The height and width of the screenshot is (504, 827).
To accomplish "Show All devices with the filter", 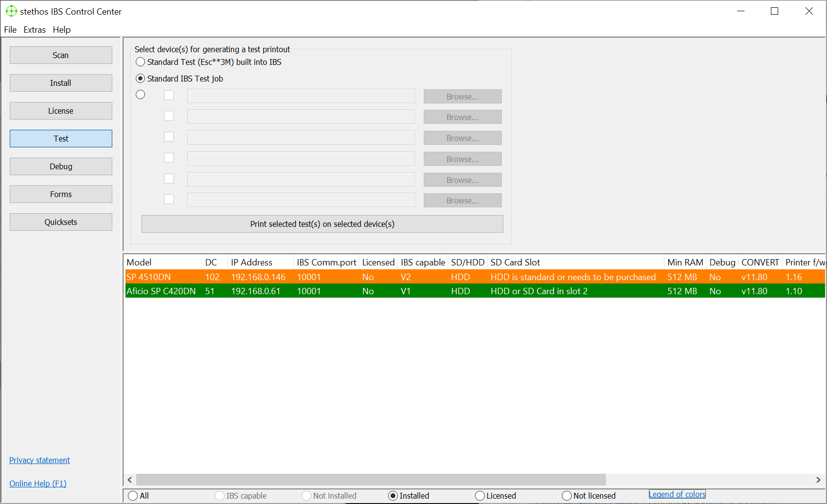I will pyautogui.click(x=133, y=496).
